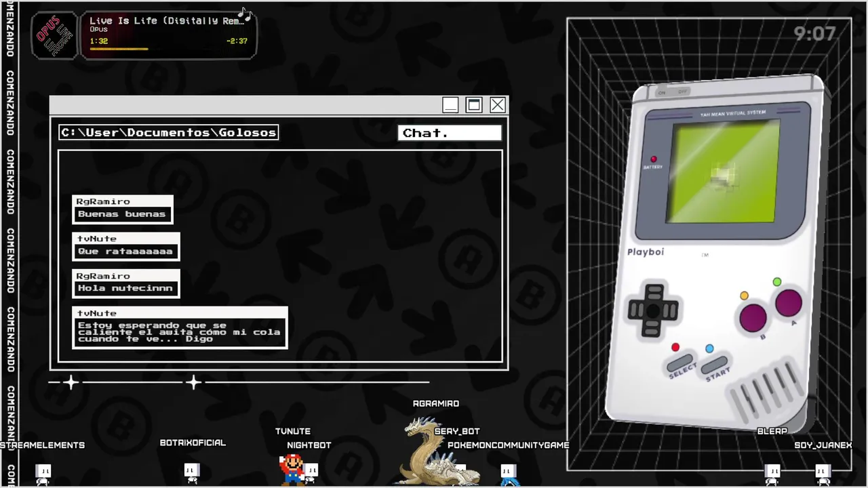Click the blue dot above START

click(709, 348)
